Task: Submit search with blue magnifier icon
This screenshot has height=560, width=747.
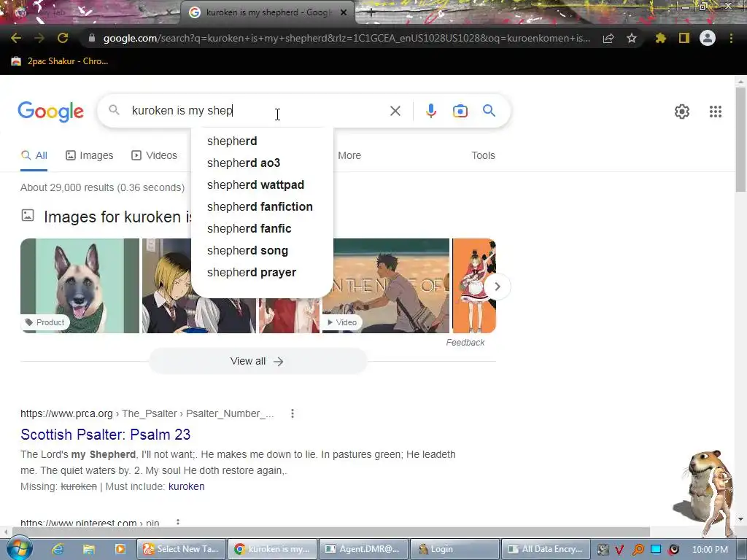Action: (x=489, y=111)
